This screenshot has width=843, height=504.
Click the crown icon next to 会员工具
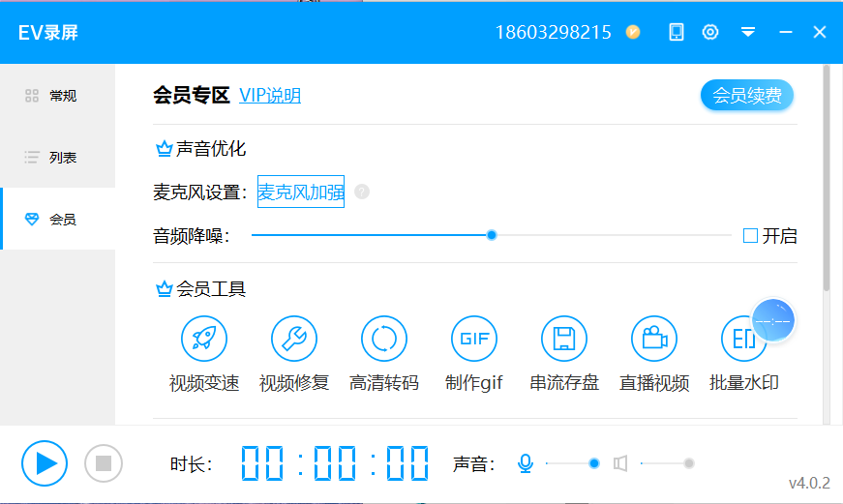(x=164, y=289)
